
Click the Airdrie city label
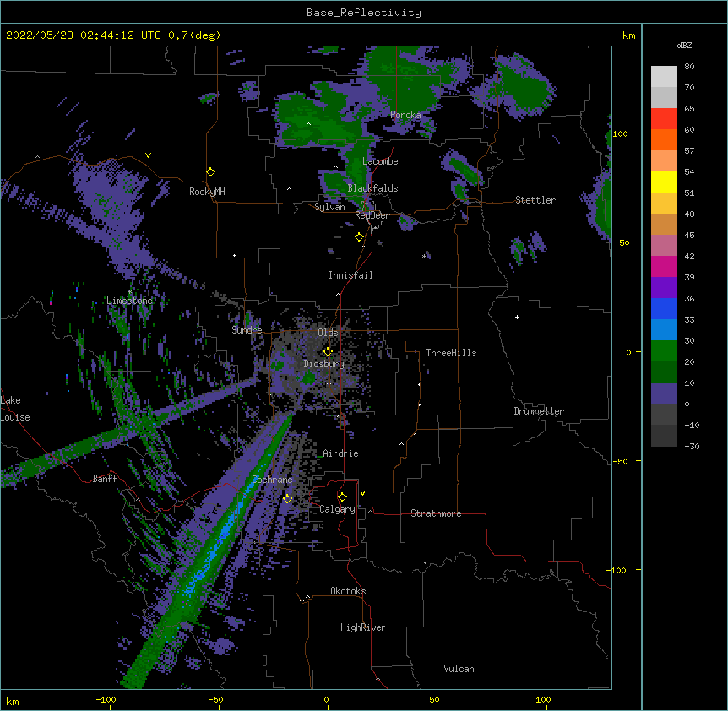point(340,453)
